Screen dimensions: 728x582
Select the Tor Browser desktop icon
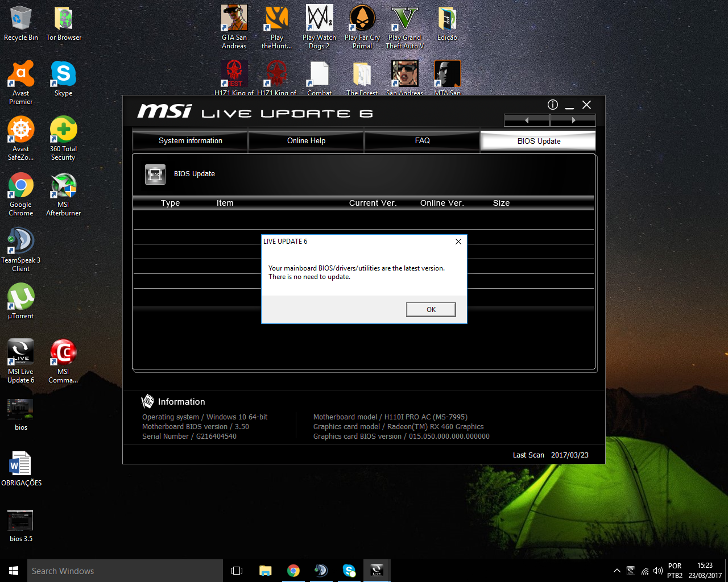tap(64, 23)
